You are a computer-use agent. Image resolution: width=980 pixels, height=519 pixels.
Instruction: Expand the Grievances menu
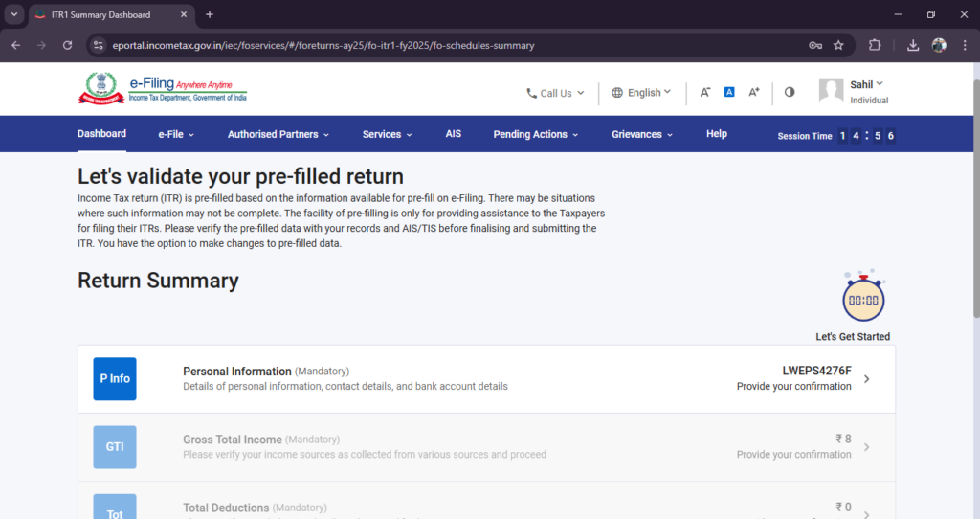[642, 134]
